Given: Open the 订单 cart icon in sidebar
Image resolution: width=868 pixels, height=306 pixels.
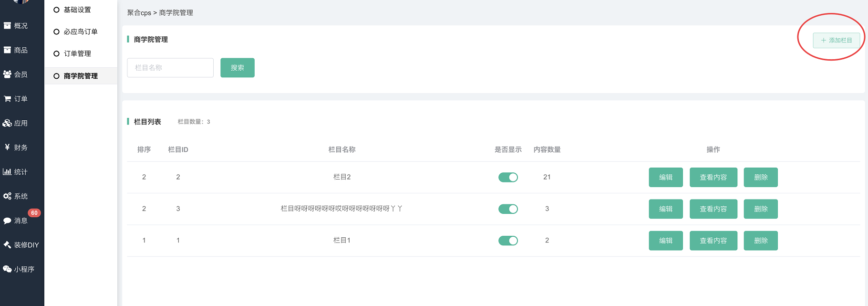Looking at the screenshot, I should click(7, 99).
